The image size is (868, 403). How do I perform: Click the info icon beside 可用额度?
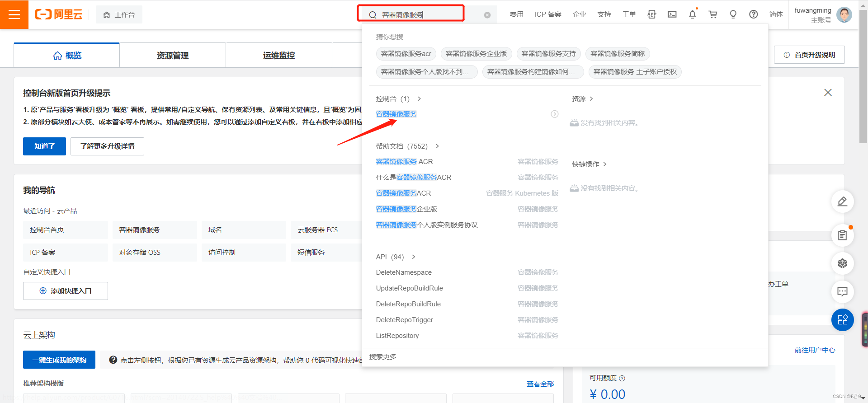622,378
